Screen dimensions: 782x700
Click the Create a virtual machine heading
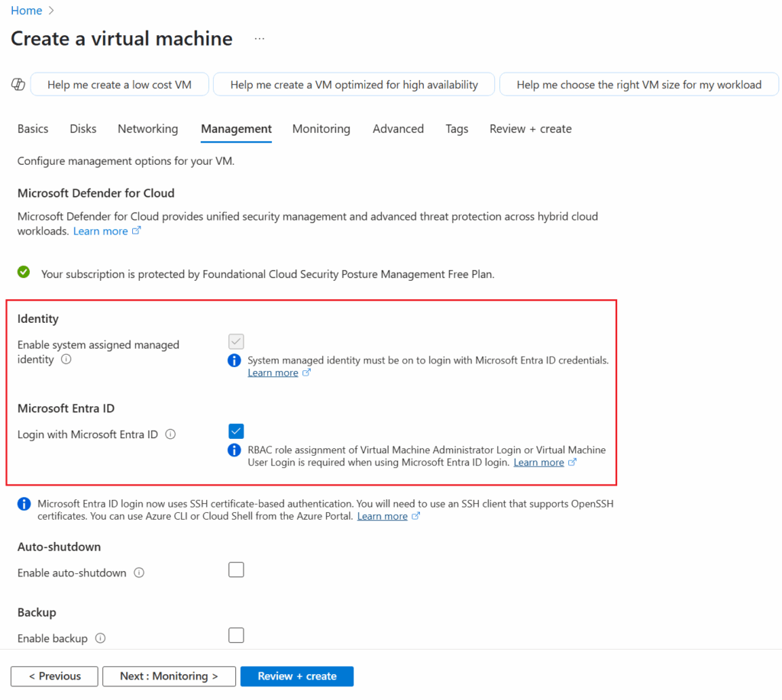pos(121,38)
